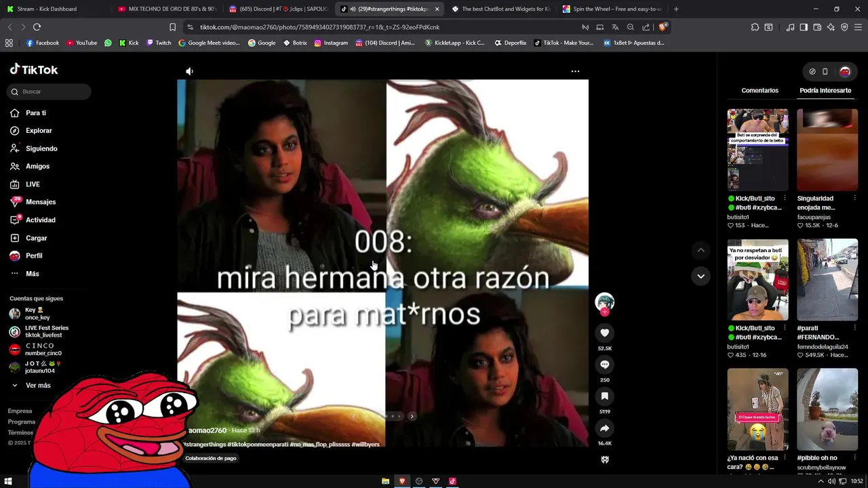Open Deporfix bookmark
This screenshot has width=868, height=488.
(x=510, y=43)
